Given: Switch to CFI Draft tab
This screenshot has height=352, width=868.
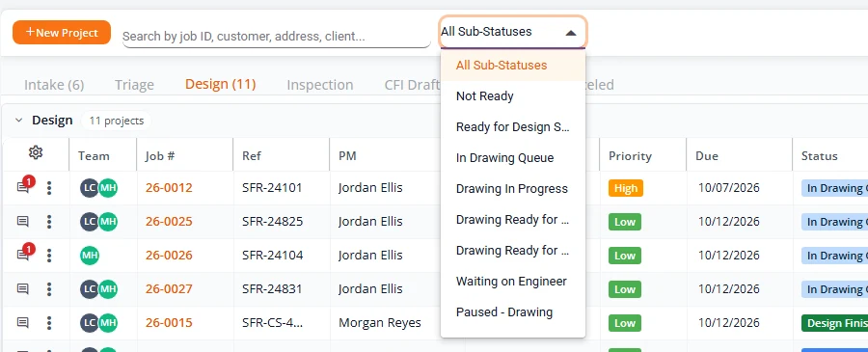Looking at the screenshot, I should click(x=412, y=85).
